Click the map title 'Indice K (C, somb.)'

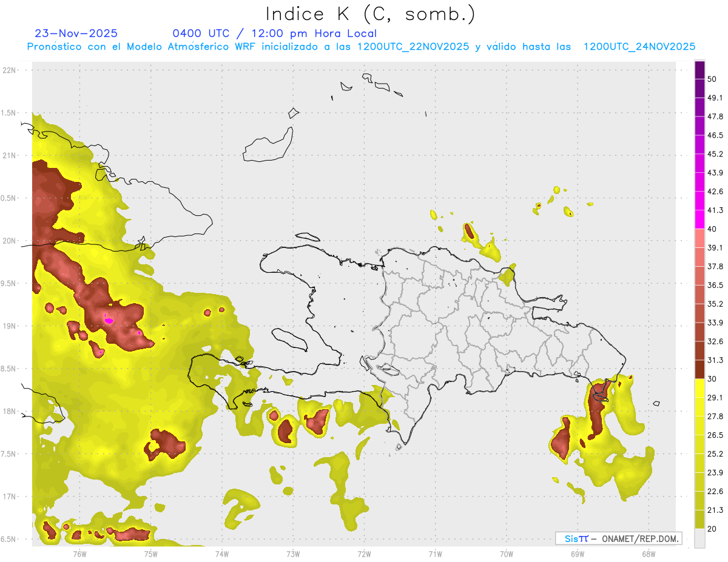click(x=370, y=14)
